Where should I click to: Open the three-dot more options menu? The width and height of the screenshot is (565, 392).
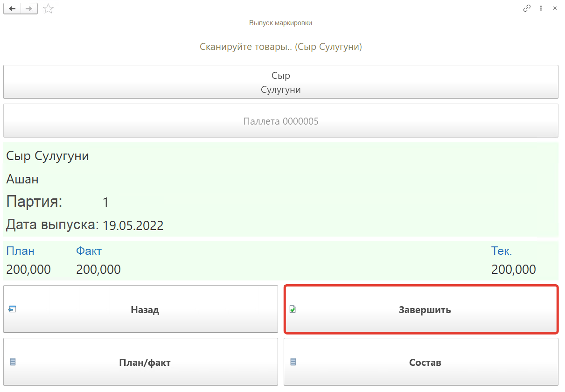(541, 8)
